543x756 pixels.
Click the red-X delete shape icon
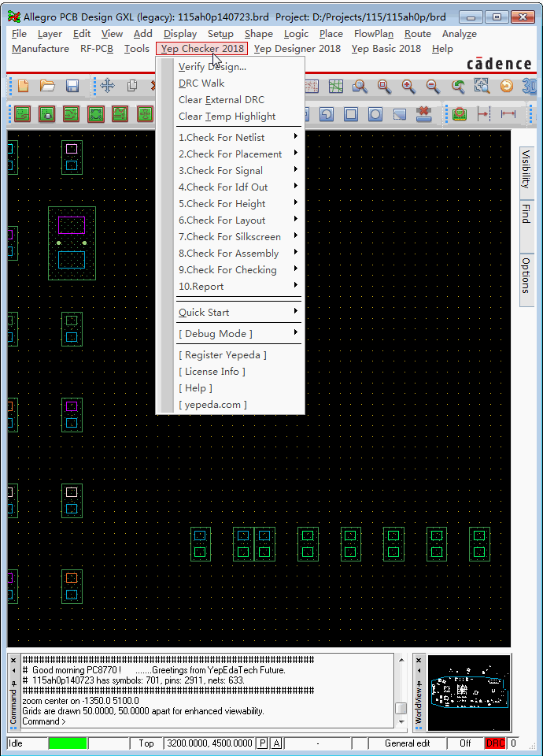point(424,114)
